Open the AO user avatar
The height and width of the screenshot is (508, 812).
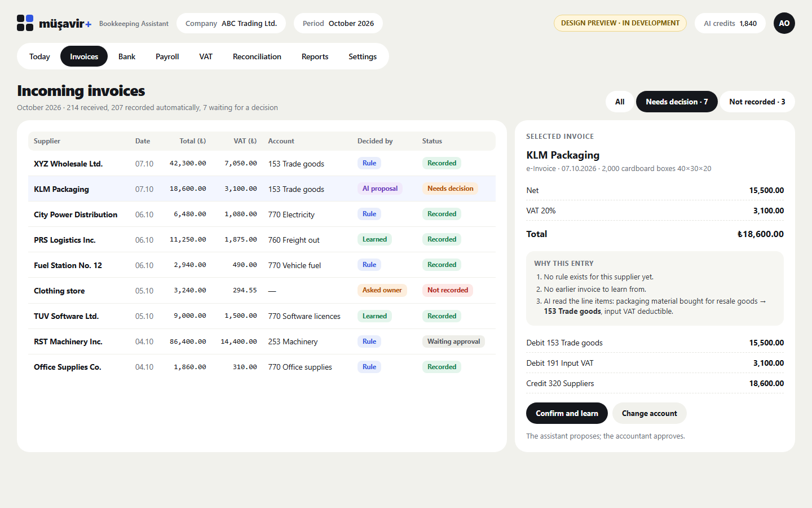pyautogui.click(x=784, y=23)
